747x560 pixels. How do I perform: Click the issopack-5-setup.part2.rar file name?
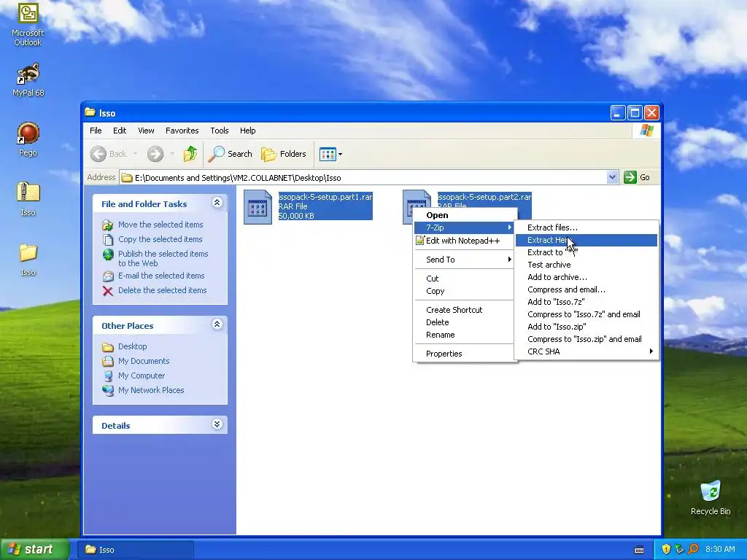click(x=484, y=197)
